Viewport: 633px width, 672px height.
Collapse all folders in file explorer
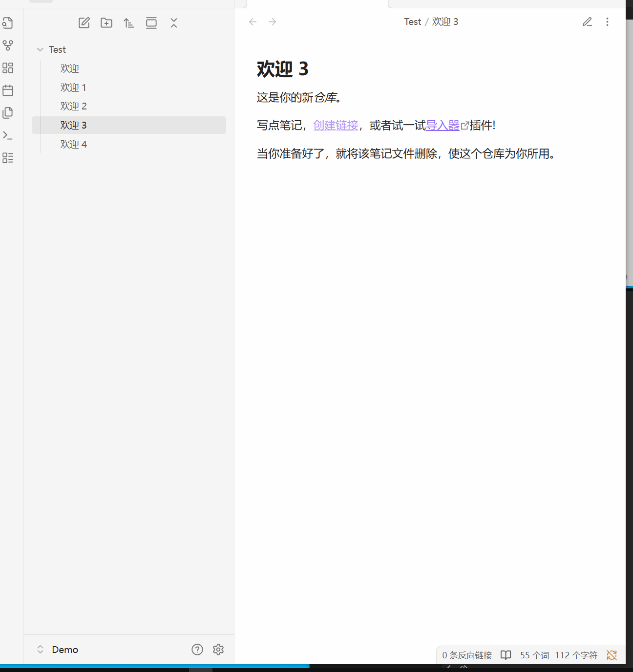click(x=174, y=23)
